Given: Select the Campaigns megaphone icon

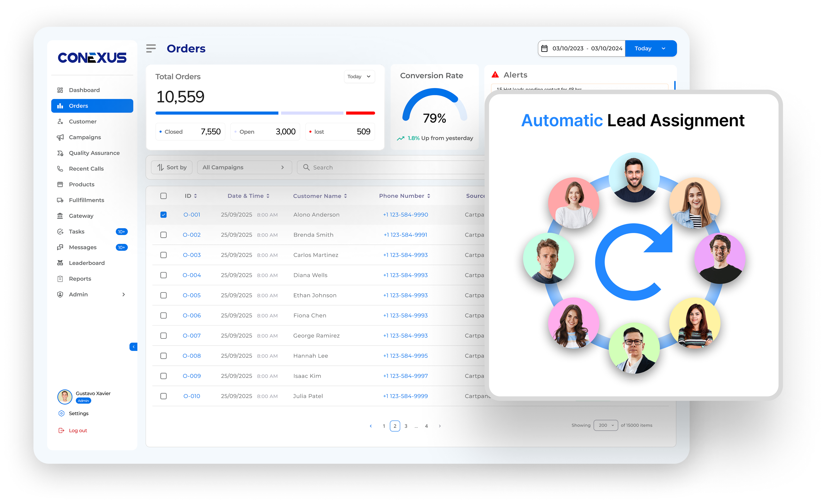Looking at the screenshot, I should (x=60, y=137).
